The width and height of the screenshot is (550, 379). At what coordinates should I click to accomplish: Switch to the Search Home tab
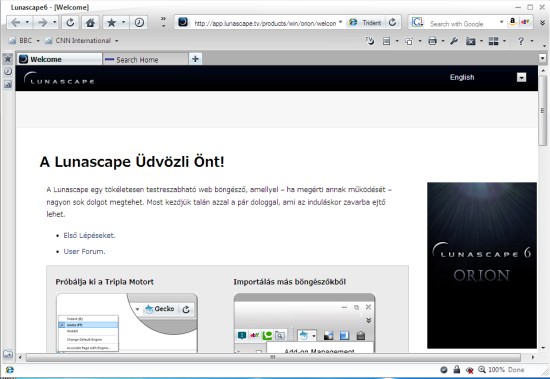(x=145, y=59)
